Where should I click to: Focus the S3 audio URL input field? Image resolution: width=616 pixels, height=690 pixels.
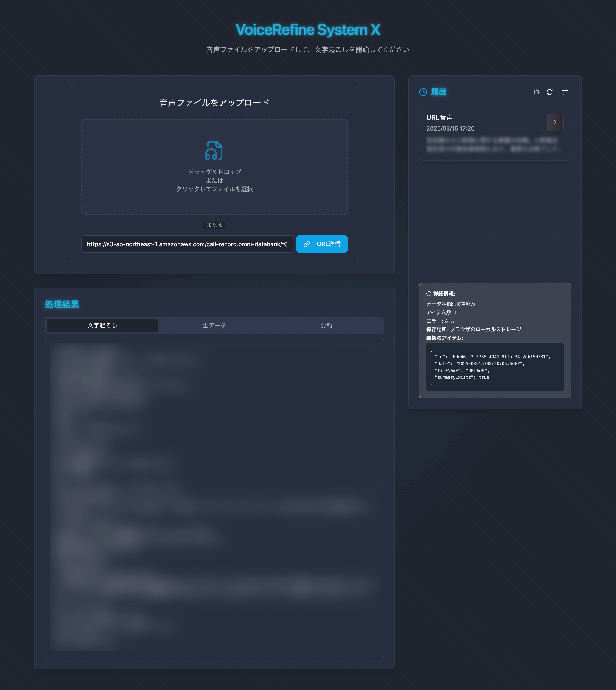click(x=187, y=244)
